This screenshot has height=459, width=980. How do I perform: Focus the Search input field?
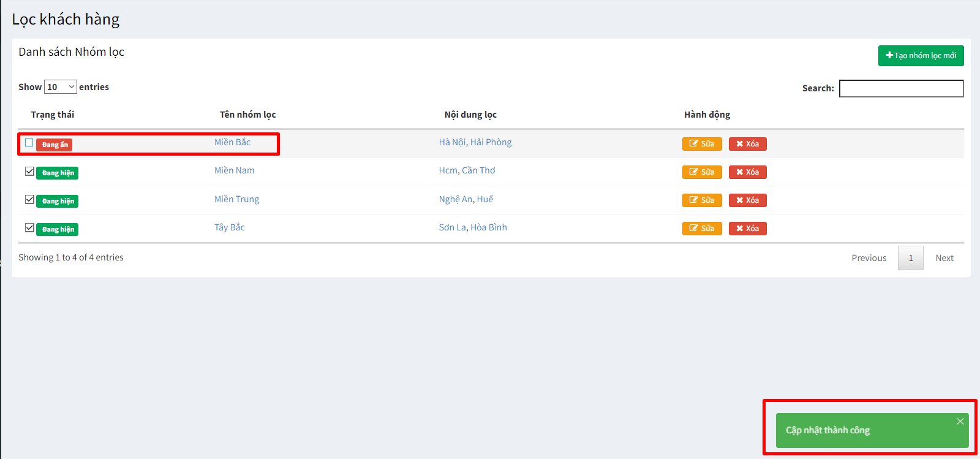point(902,88)
